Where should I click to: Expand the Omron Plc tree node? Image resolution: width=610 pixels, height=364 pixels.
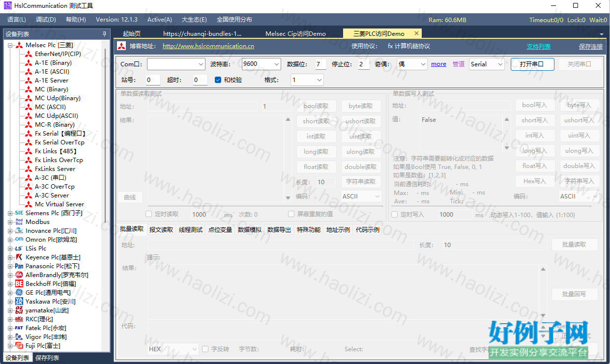[x=10, y=240]
